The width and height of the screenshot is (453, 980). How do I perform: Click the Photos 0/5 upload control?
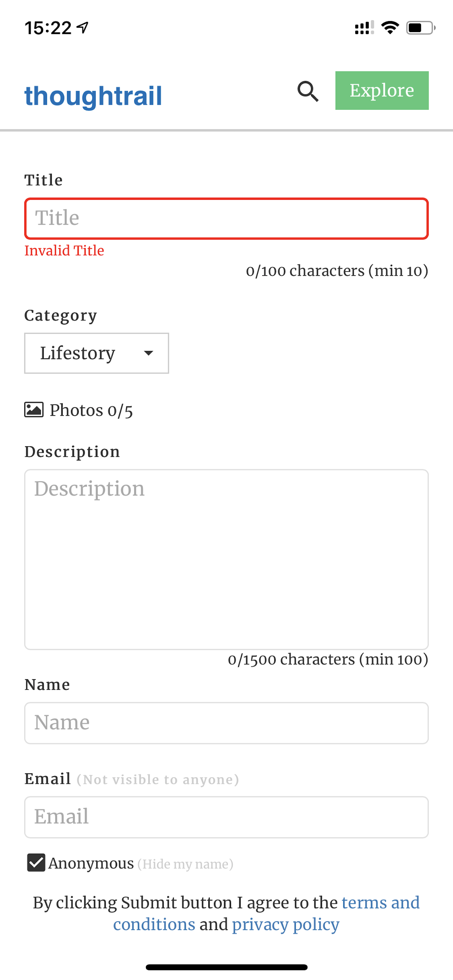point(79,410)
